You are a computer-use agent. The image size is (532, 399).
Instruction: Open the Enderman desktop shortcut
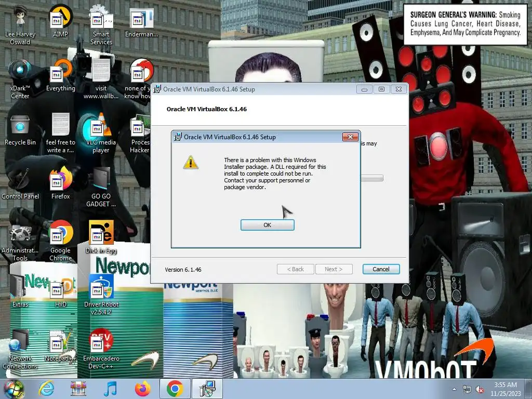[141, 21]
